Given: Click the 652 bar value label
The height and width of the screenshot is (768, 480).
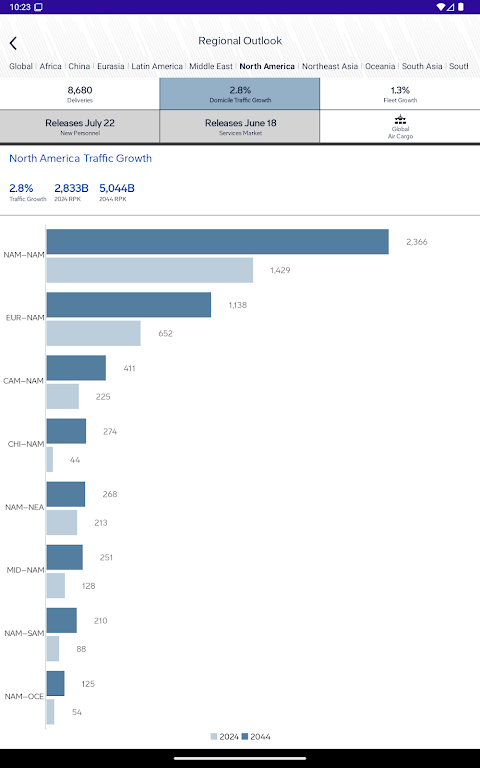Looking at the screenshot, I should (x=166, y=333).
